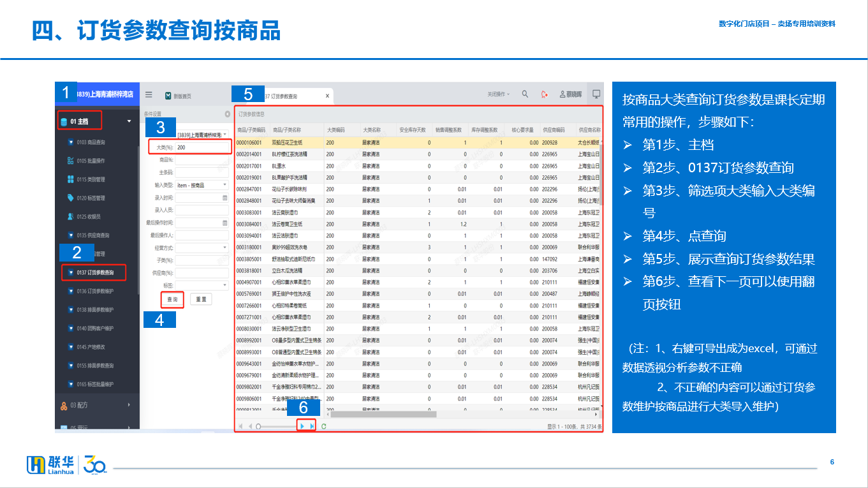Switch to the 新版首页 tab

pyautogui.click(x=177, y=96)
